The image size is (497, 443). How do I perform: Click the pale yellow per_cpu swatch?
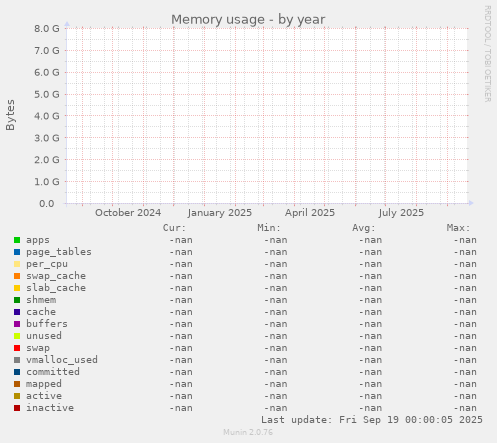[x=17, y=264]
